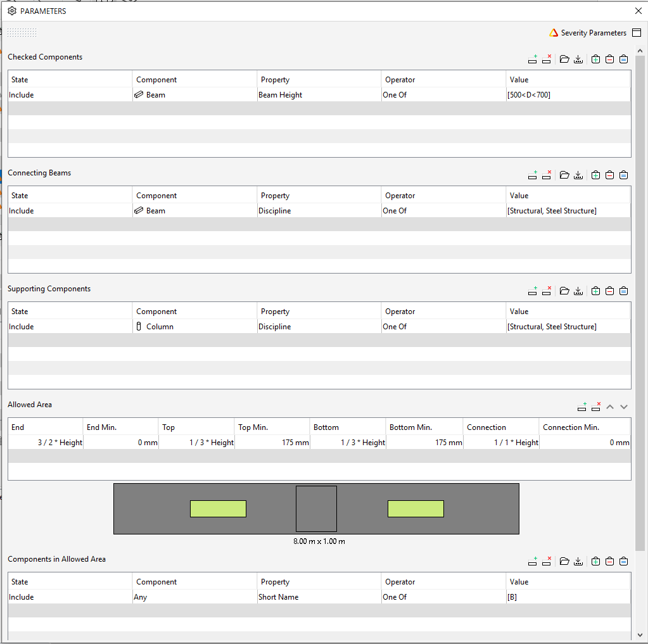
Task: Add selection basket to Connecting Beams
Action: 595,175
